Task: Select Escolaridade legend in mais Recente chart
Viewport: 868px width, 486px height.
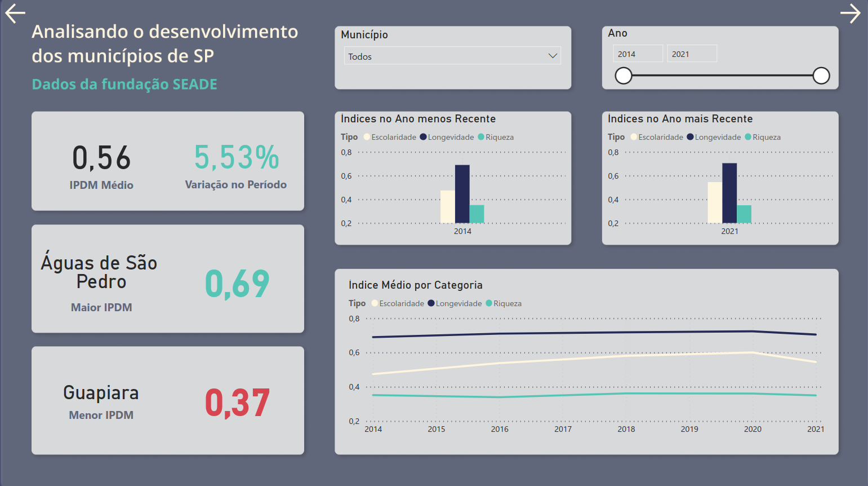Action: coord(657,137)
